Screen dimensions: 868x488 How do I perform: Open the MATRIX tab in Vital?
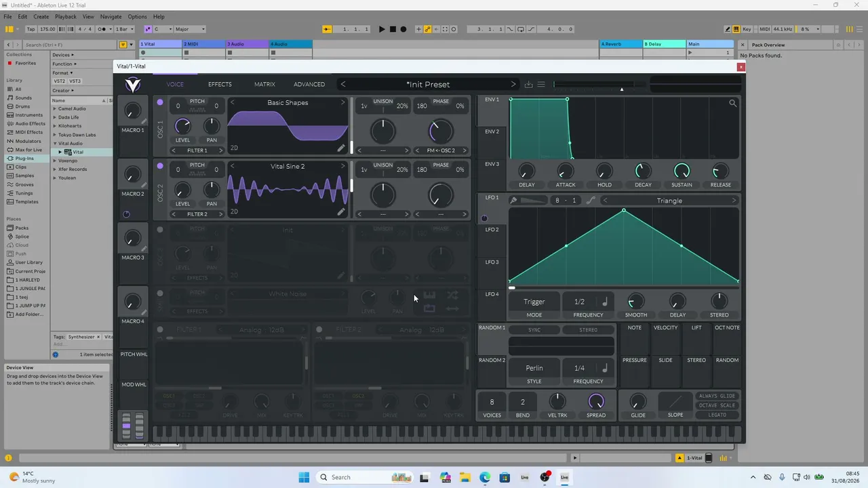point(264,84)
